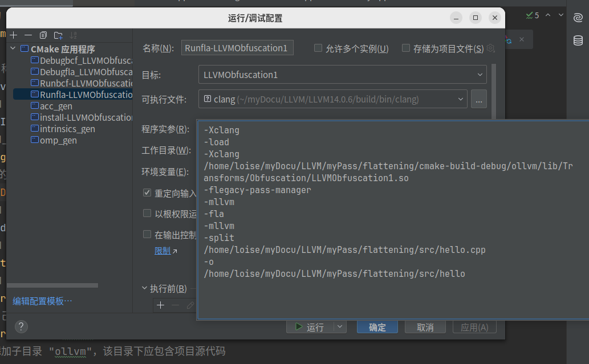This screenshot has height=364, width=589.
Task: Select Runbcf-LLVMObfuscation configuration
Action: tap(82, 83)
